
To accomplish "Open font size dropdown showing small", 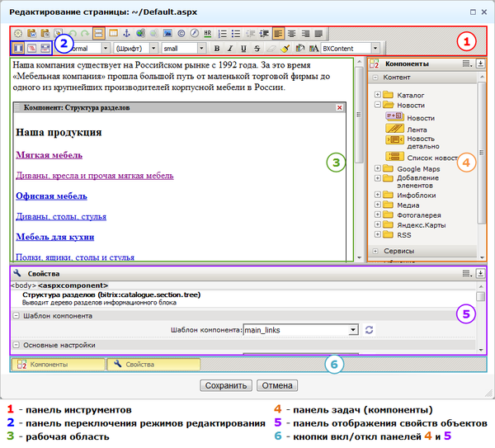I will (184, 49).
